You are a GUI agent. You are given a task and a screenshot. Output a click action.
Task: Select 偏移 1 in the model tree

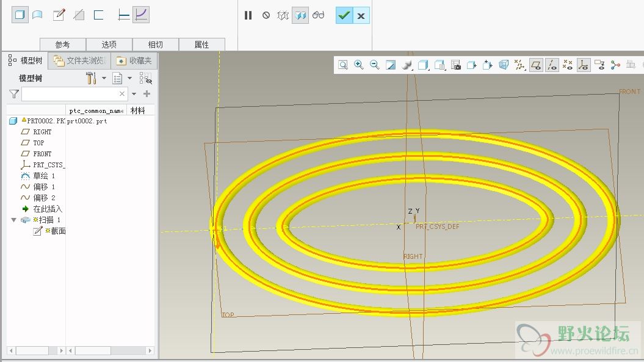(x=38, y=187)
